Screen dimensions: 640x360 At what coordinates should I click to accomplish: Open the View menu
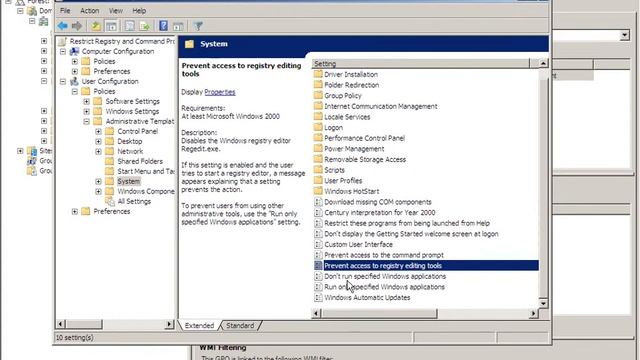coord(116,11)
